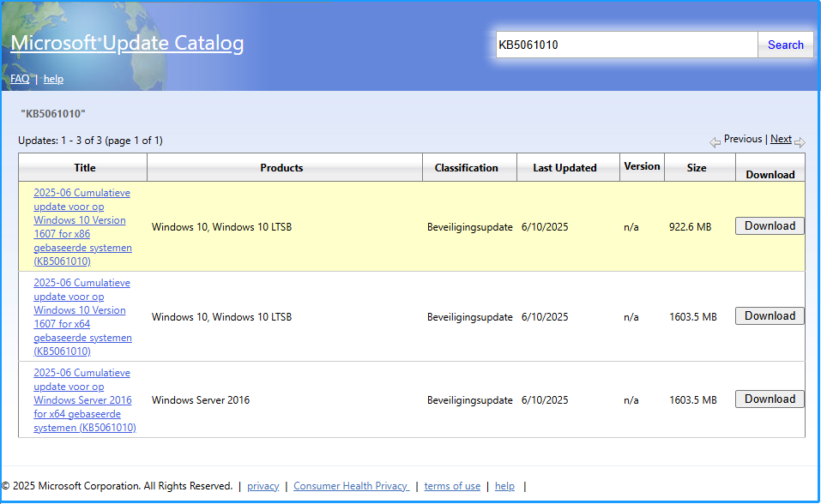Open the x64 Windows 10 1607 update link

[82, 317]
